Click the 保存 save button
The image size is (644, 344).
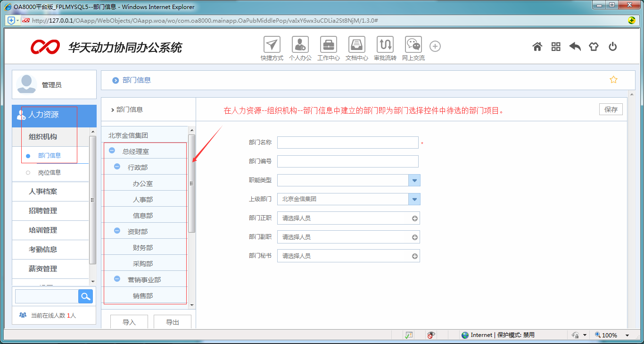click(x=611, y=109)
